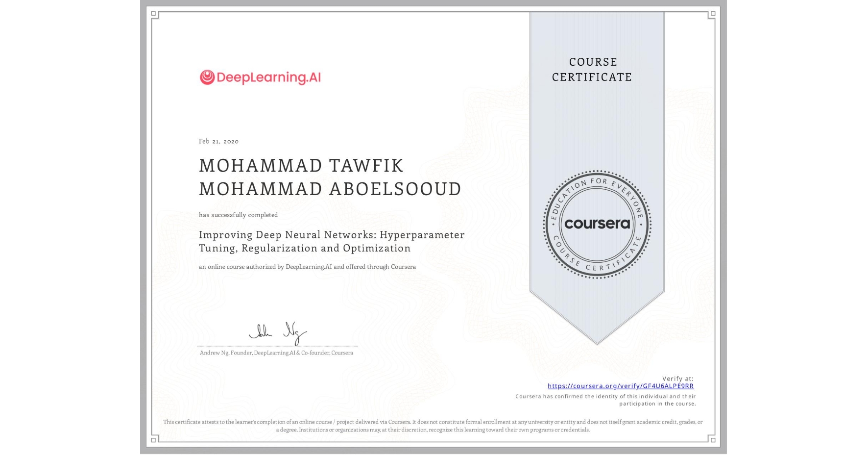868x455 pixels.
Task: Click the text 'has successfully completed'
Action: [238, 215]
